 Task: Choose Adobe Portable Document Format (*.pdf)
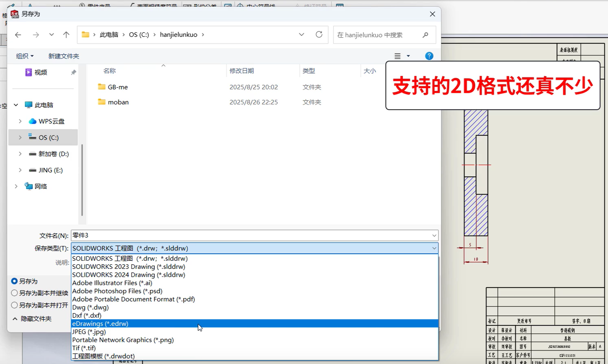133,299
